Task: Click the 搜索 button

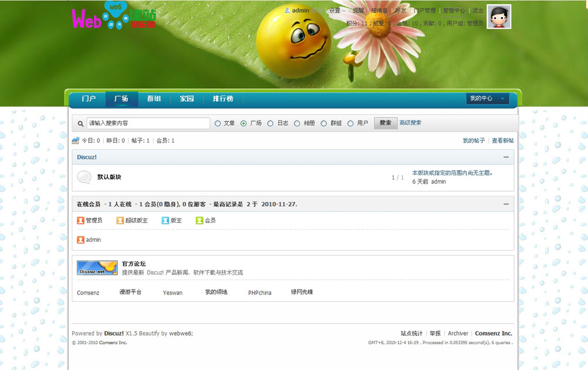Action: (386, 123)
